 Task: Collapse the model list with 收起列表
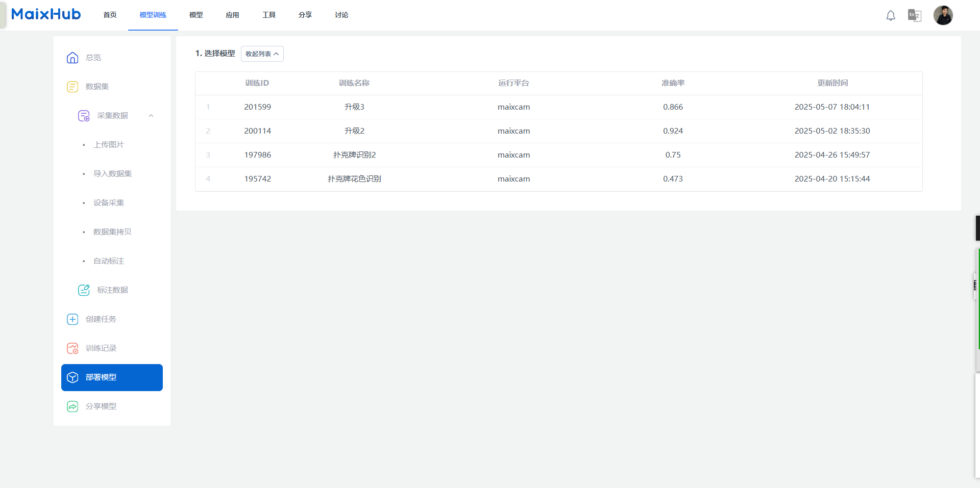click(262, 54)
